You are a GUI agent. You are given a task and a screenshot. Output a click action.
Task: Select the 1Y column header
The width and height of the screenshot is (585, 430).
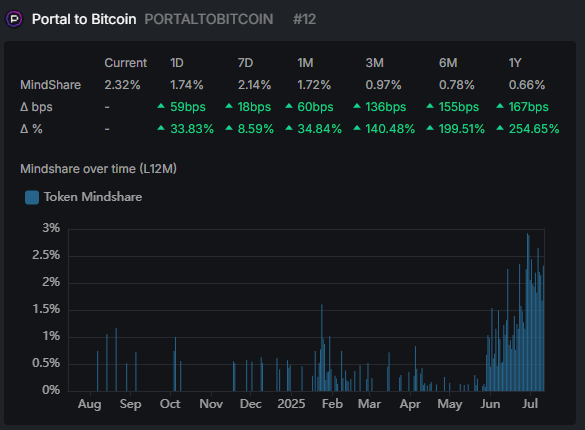coord(515,63)
